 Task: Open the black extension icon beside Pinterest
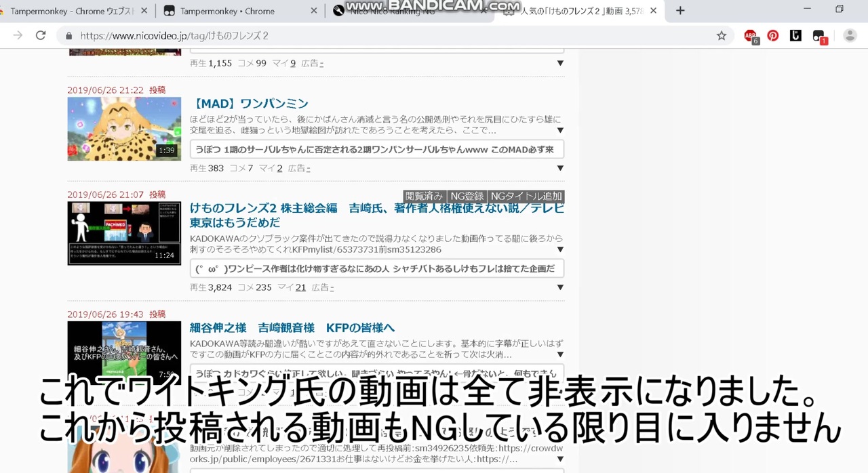coord(795,36)
